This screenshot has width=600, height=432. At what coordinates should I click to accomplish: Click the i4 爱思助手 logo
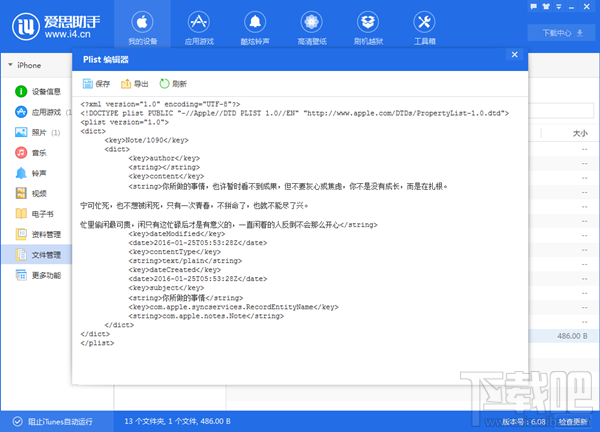pyautogui.click(x=56, y=27)
